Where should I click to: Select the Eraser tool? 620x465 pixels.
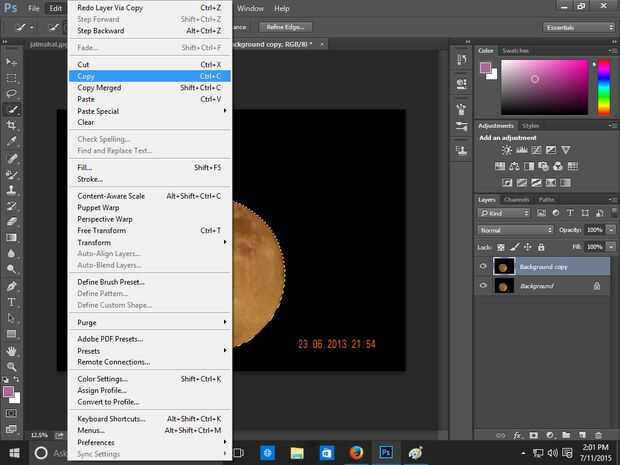tap(12, 221)
